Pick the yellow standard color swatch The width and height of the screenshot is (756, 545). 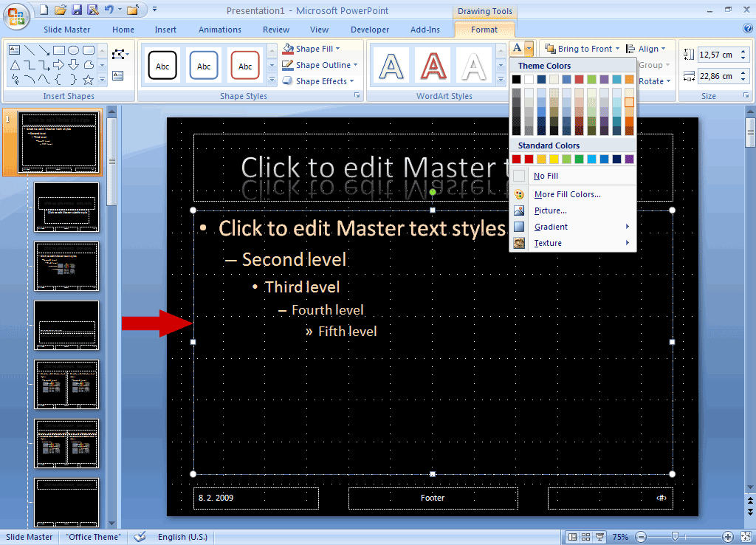click(554, 160)
